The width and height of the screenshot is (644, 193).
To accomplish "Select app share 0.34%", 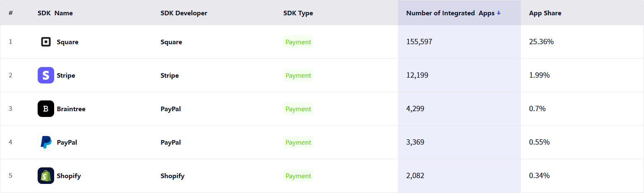I will [x=539, y=176].
